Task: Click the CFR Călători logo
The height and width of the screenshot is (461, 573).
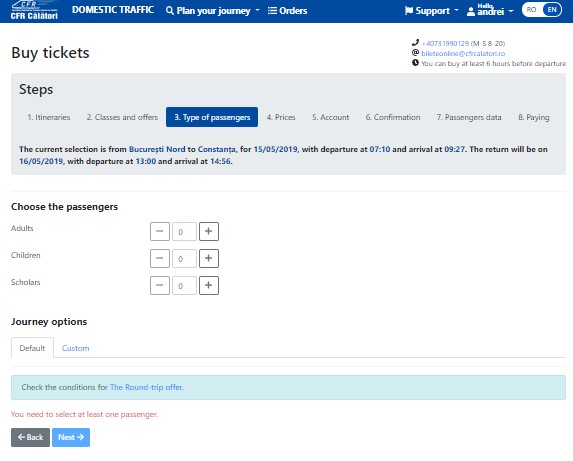Action: coord(34,10)
